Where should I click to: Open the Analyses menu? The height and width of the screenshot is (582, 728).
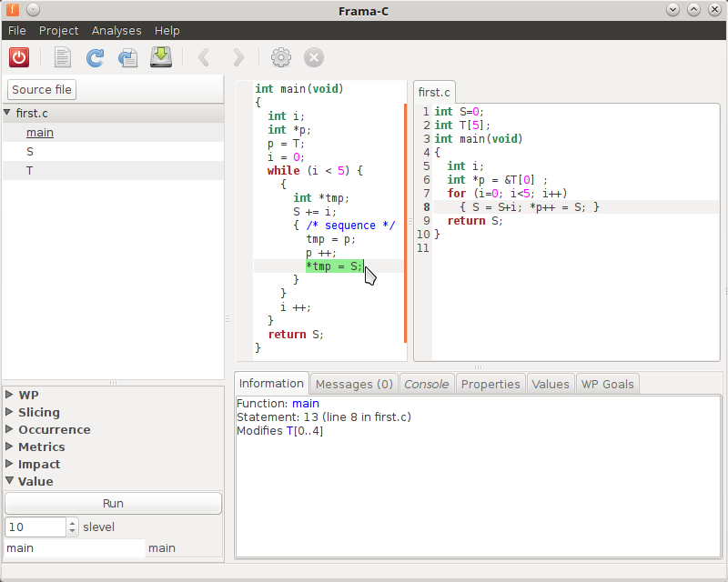click(x=116, y=31)
